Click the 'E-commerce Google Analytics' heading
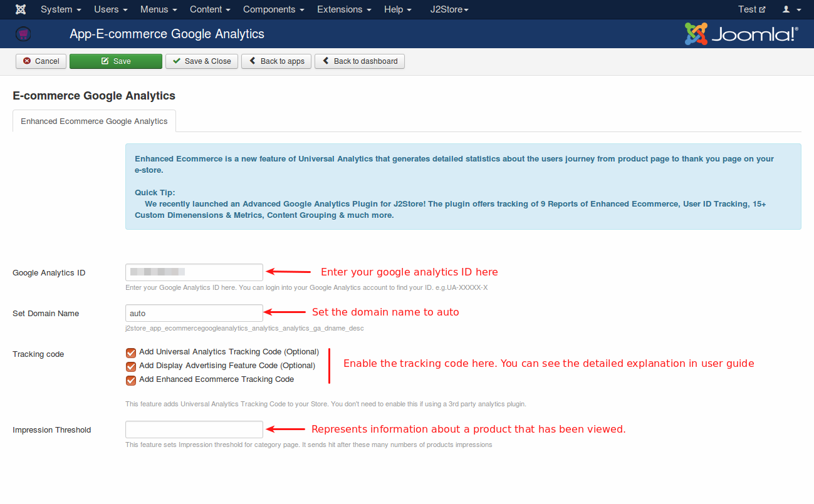This screenshot has height=504, width=814. [94, 96]
